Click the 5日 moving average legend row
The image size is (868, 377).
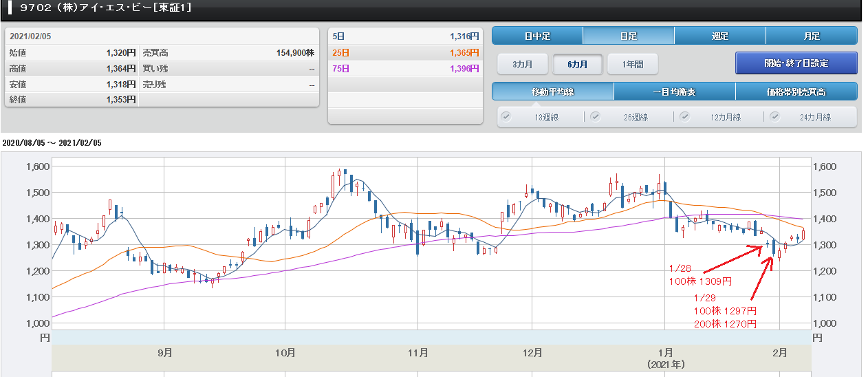point(405,36)
